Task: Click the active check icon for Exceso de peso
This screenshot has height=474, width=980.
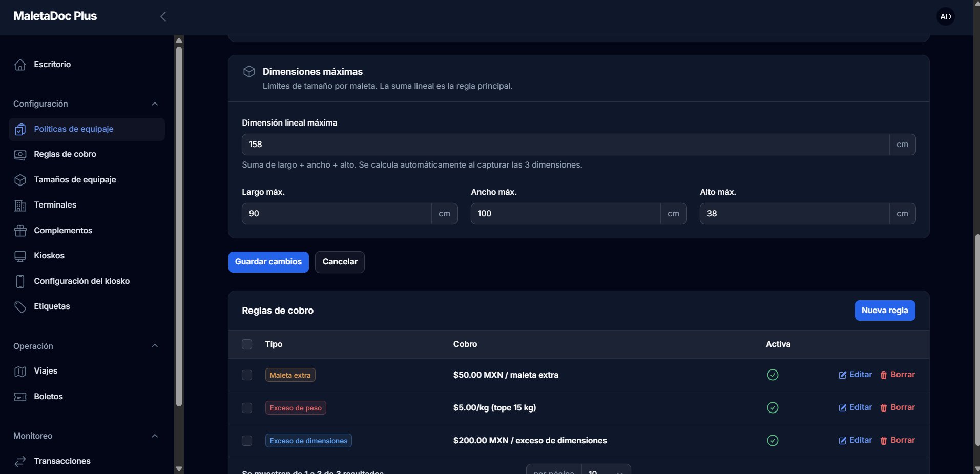Action: click(x=773, y=408)
